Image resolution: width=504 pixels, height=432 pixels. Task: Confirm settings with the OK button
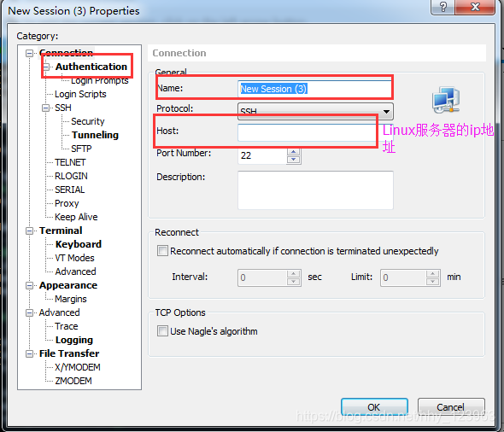pos(374,407)
